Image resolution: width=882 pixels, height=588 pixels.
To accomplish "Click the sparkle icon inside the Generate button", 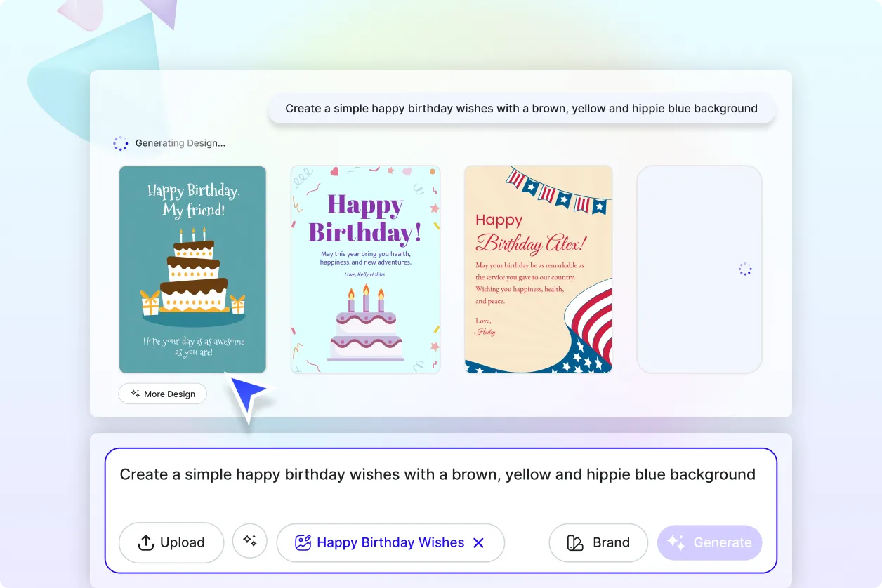I will coord(676,542).
